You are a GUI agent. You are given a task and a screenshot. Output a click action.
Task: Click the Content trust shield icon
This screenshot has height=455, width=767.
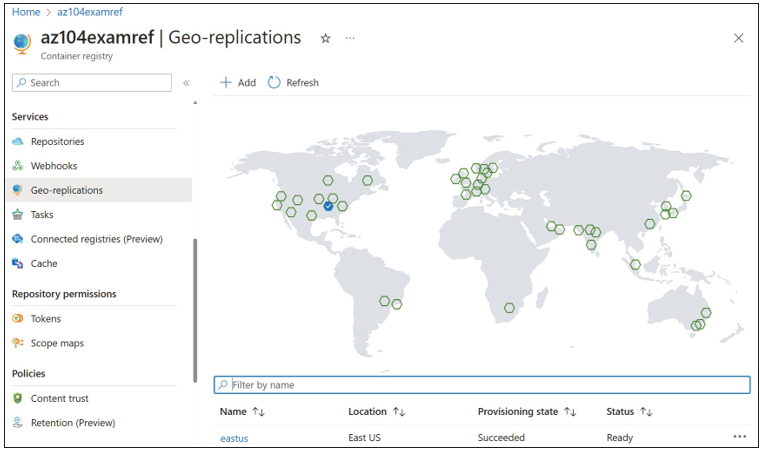click(18, 398)
